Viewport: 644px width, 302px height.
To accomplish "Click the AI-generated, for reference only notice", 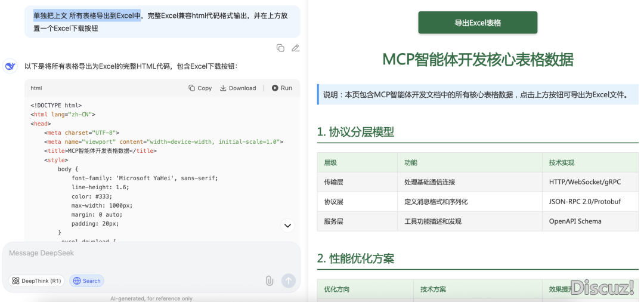I will point(151,298).
